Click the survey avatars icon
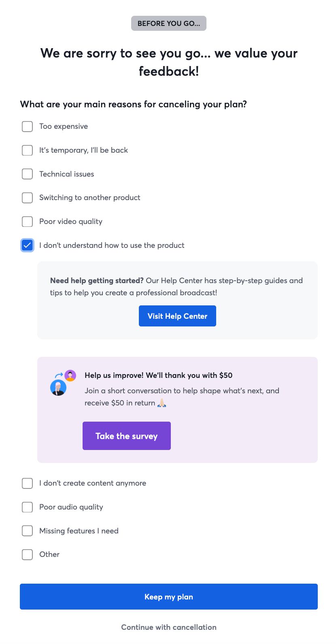Image resolution: width=336 pixels, height=644 pixels. coord(63,383)
